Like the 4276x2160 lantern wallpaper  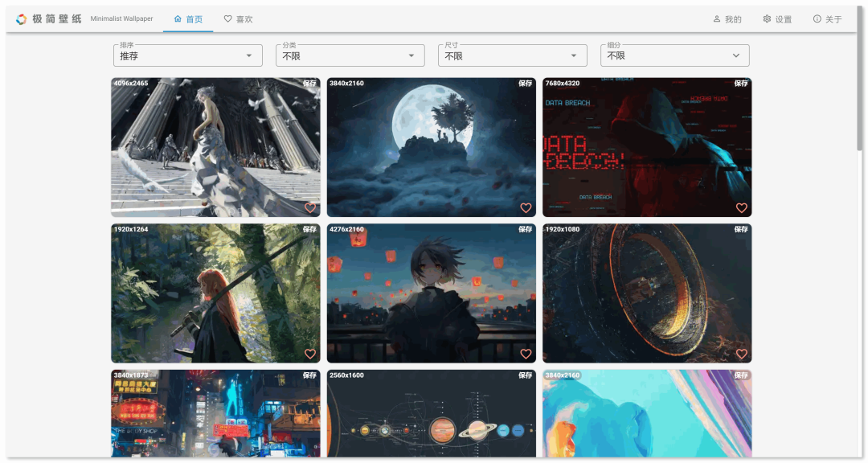526,354
